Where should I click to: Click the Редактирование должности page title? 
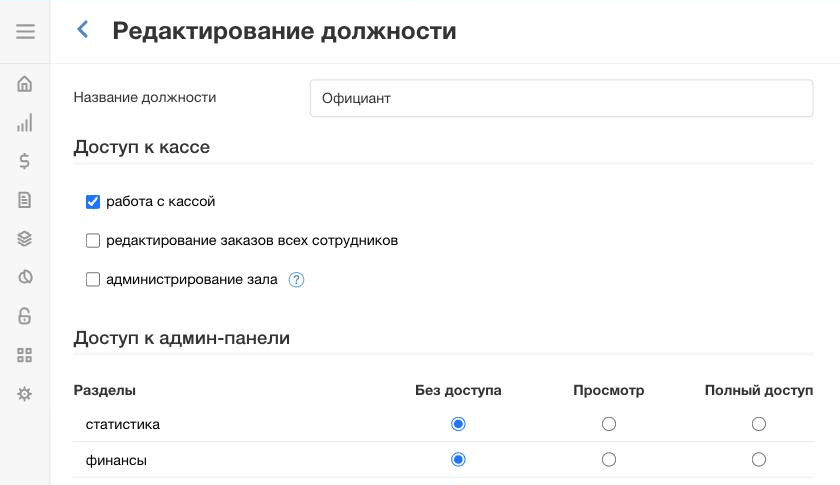(x=284, y=31)
